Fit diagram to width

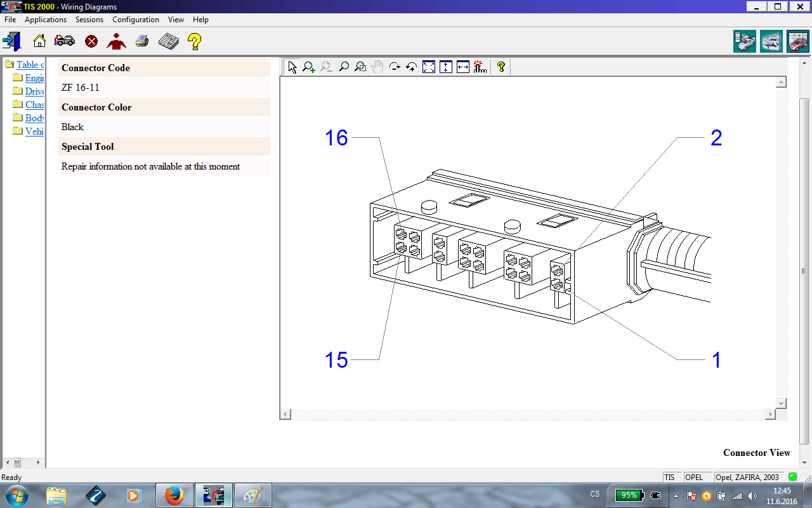click(x=463, y=67)
